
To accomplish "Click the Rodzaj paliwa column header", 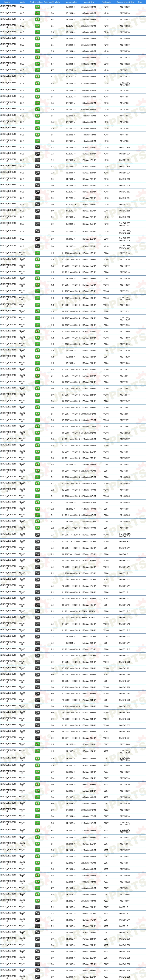I will (36, 2).
